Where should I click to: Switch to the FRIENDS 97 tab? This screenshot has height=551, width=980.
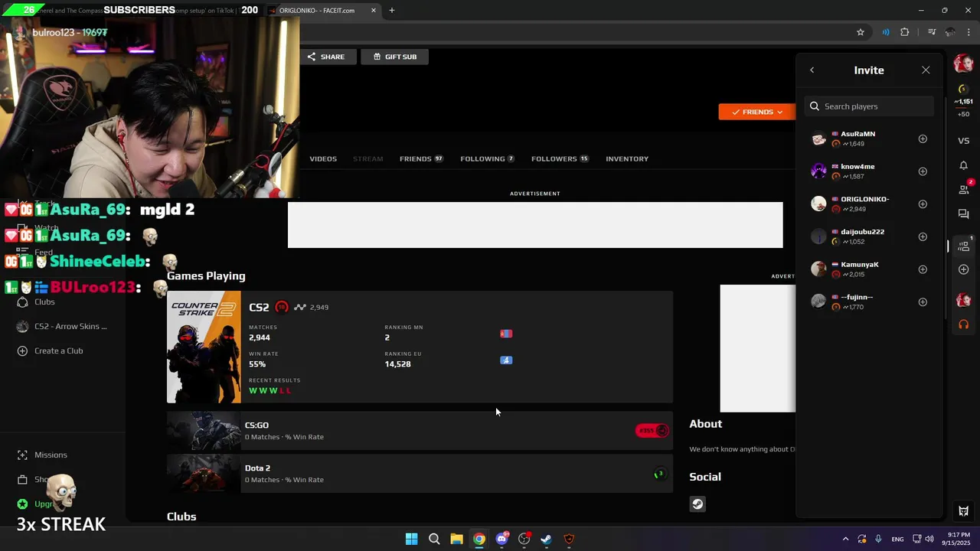pyautogui.click(x=421, y=158)
